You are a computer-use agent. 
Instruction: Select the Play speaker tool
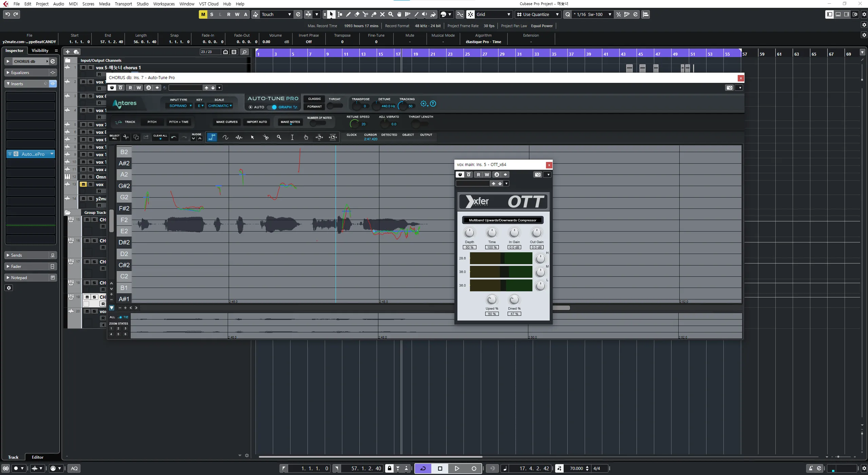pyautogui.click(x=424, y=14)
